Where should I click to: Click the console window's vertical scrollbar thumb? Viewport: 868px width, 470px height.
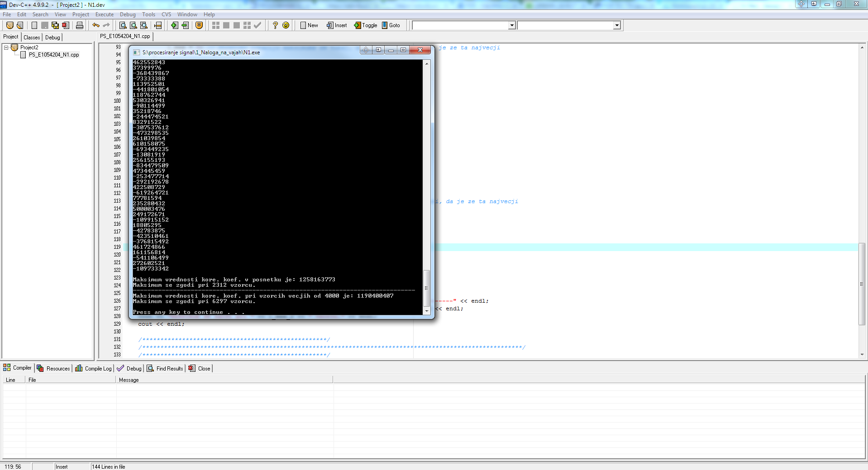point(426,288)
